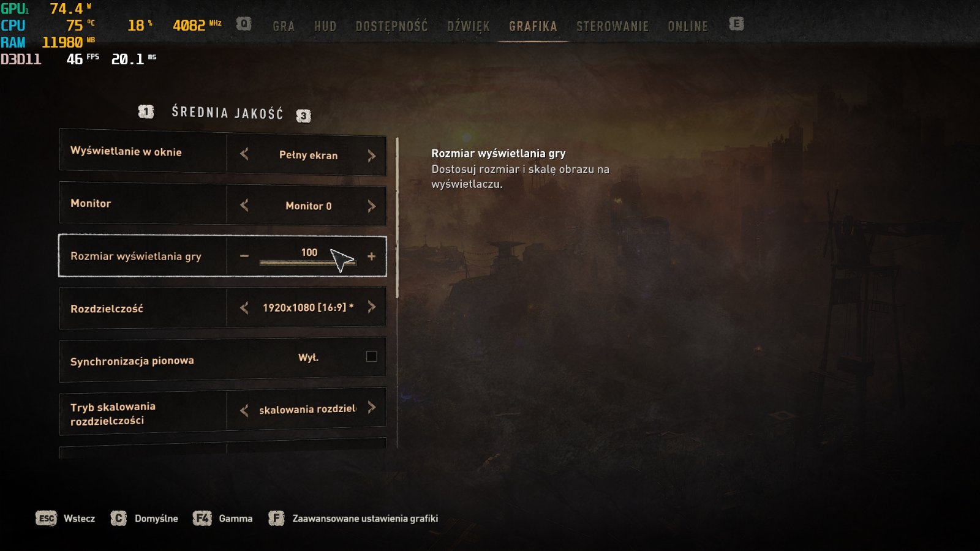
Task: Click the 1 key icon beside ŚREDNIA JAKOŚĆ
Action: (x=146, y=111)
